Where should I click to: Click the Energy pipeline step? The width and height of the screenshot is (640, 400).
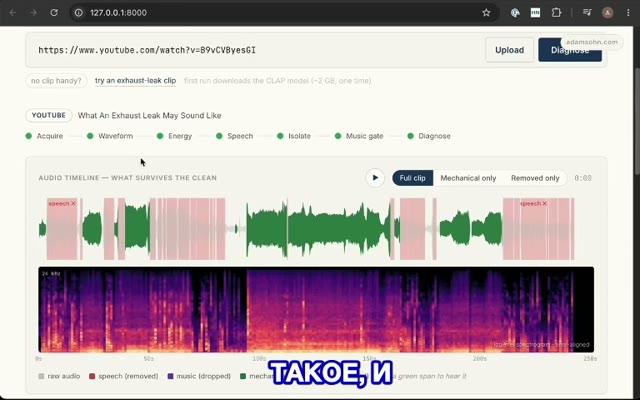174,136
